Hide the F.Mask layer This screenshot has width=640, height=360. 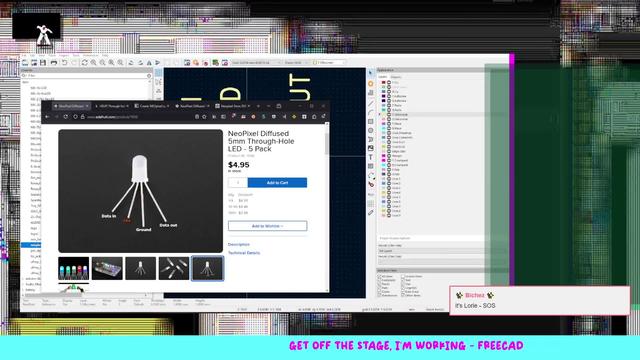389,124
